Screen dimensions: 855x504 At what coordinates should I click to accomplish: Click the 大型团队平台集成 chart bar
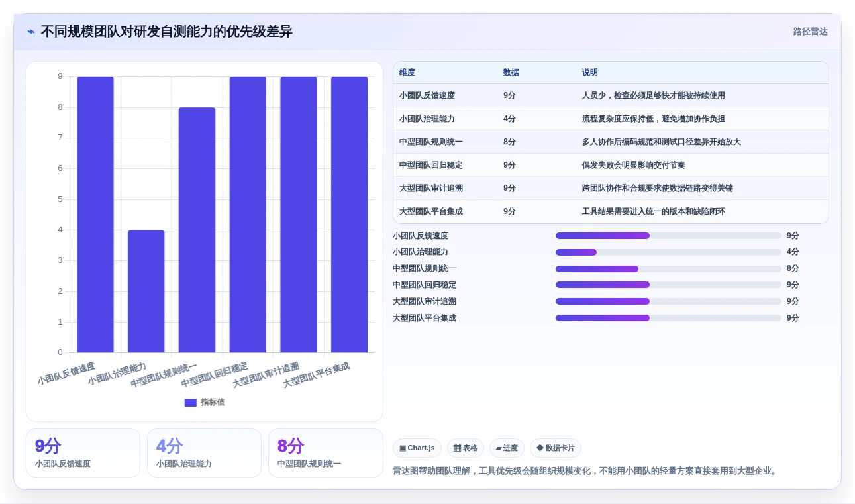click(349, 215)
